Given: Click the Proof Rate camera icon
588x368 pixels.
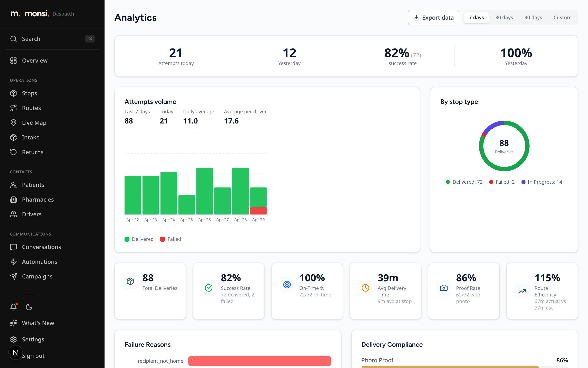Looking at the screenshot, I should [x=444, y=288].
